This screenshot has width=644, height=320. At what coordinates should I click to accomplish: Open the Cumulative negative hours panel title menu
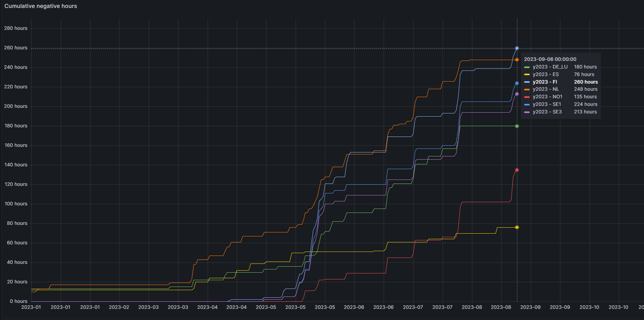pyautogui.click(x=41, y=6)
